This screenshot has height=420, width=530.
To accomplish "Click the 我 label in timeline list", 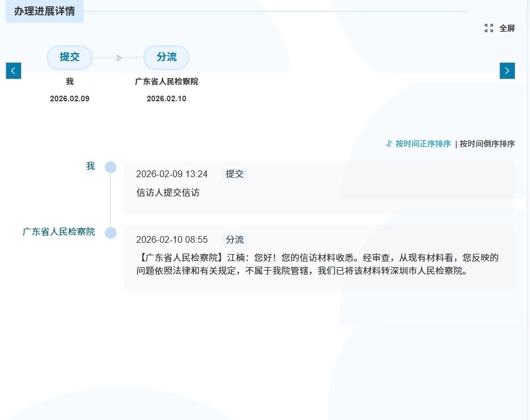I will (90, 166).
